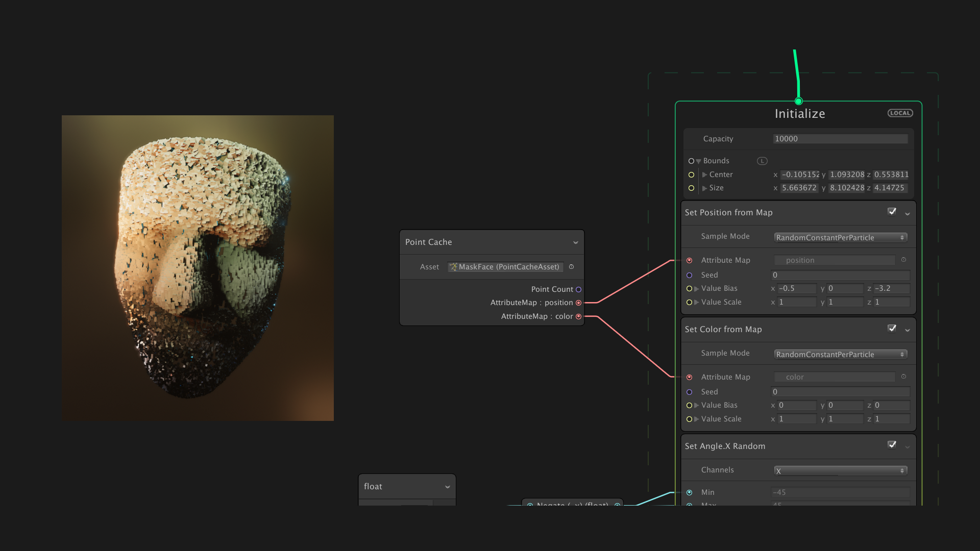
Task: Expand the Center vector foldout
Action: click(705, 175)
